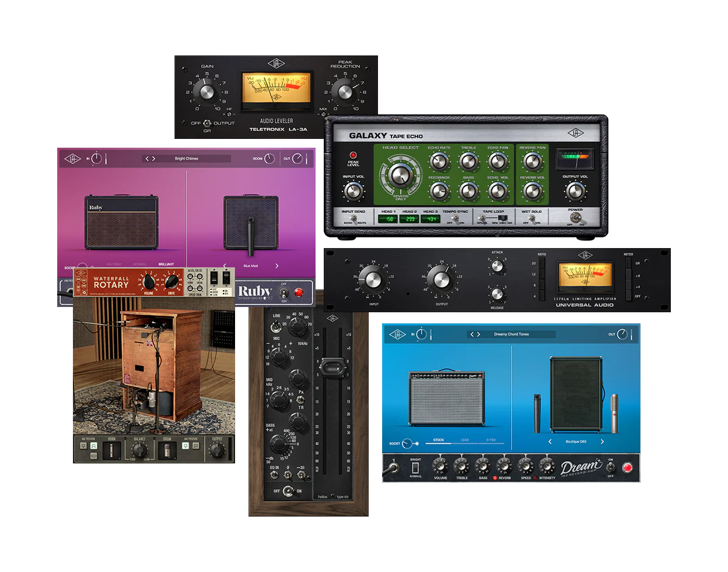Click the Peak Level LED on Galaxy Tape Echo
Viewport: 728px width, 572px height.
coord(353,155)
